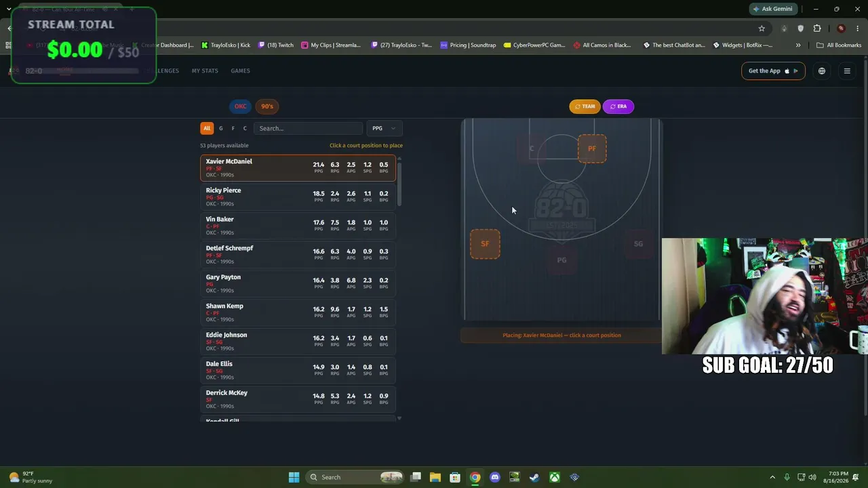
Task: Select the C court position
Action: click(x=532, y=148)
